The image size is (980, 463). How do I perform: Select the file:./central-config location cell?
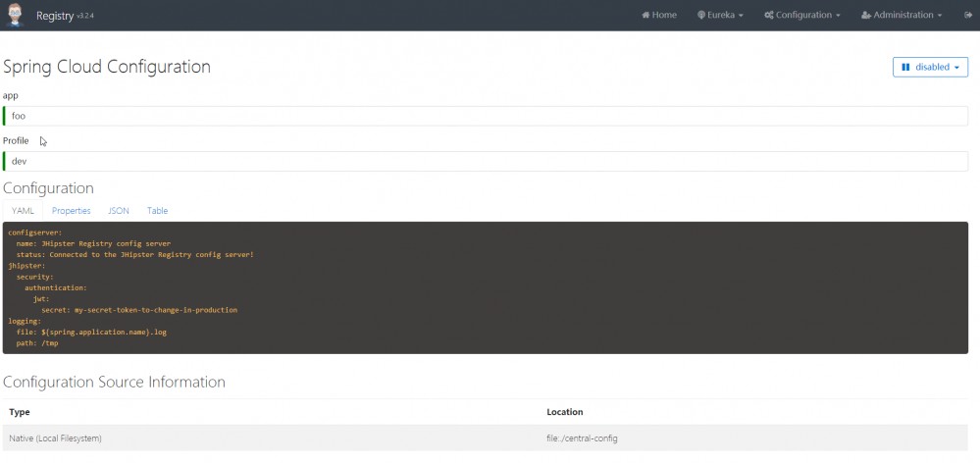[582, 438]
